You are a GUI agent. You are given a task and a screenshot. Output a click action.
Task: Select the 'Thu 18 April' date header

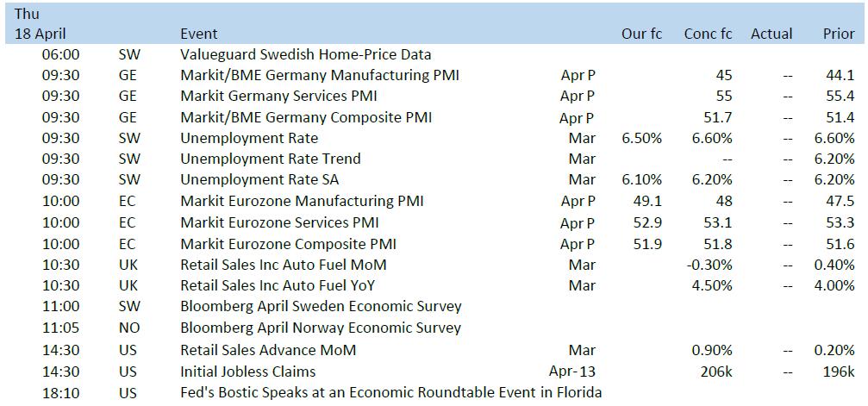(41, 23)
